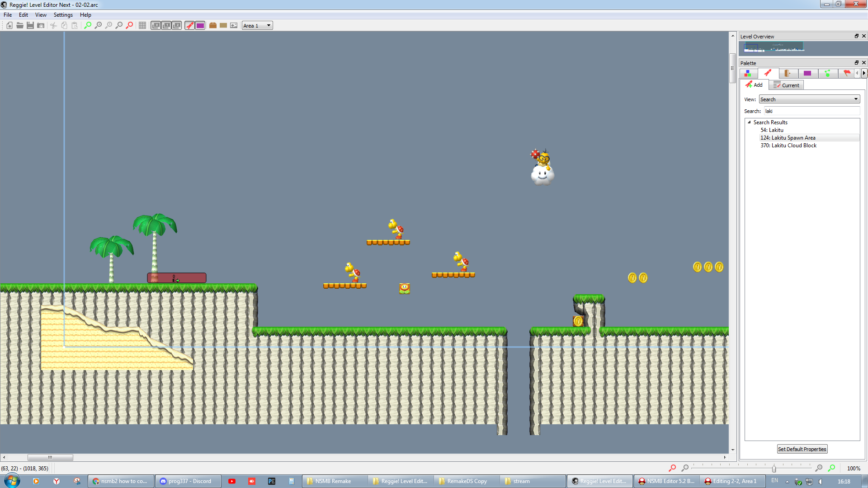Image resolution: width=868 pixels, height=488 pixels.
Task: Click the save level floppy icon
Action: click(30, 26)
